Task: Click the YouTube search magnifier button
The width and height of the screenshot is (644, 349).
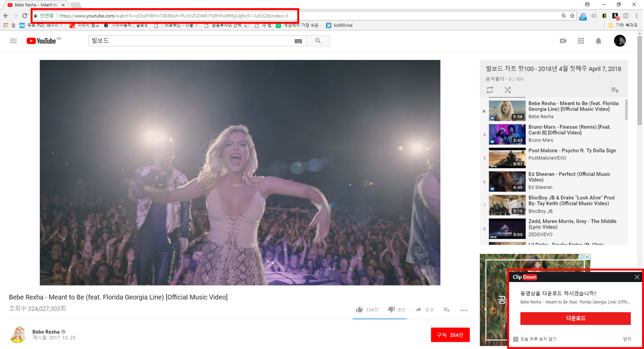Action: [318, 41]
